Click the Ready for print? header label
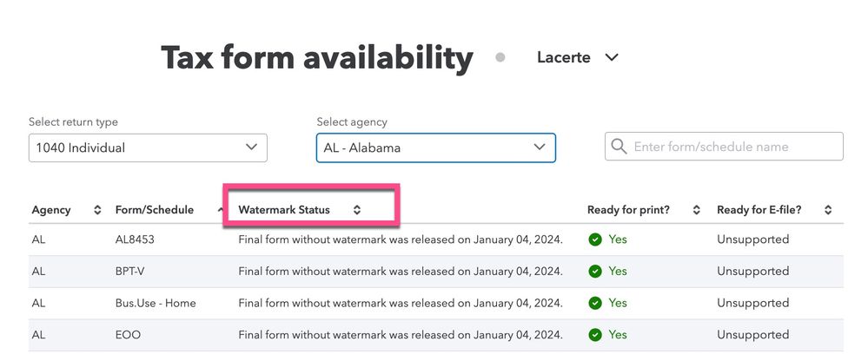This screenshot has width=868, height=354. [x=628, y=210]
